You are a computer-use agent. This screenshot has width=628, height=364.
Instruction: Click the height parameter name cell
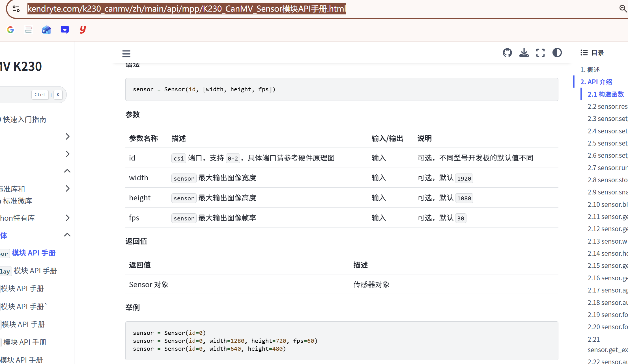(x=140, y=198)
